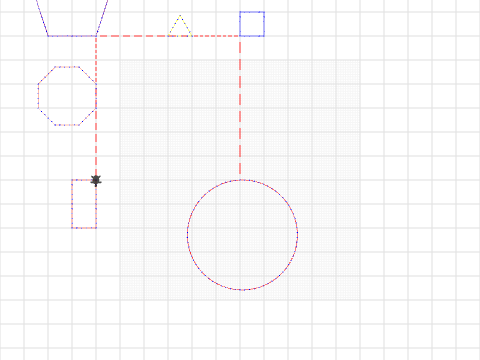
Task: Click inside the octagon shape
Action: click(67, 96)
